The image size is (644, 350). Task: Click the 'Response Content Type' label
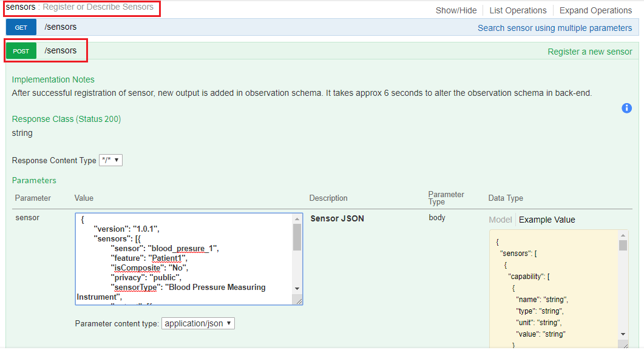(54, 160)
